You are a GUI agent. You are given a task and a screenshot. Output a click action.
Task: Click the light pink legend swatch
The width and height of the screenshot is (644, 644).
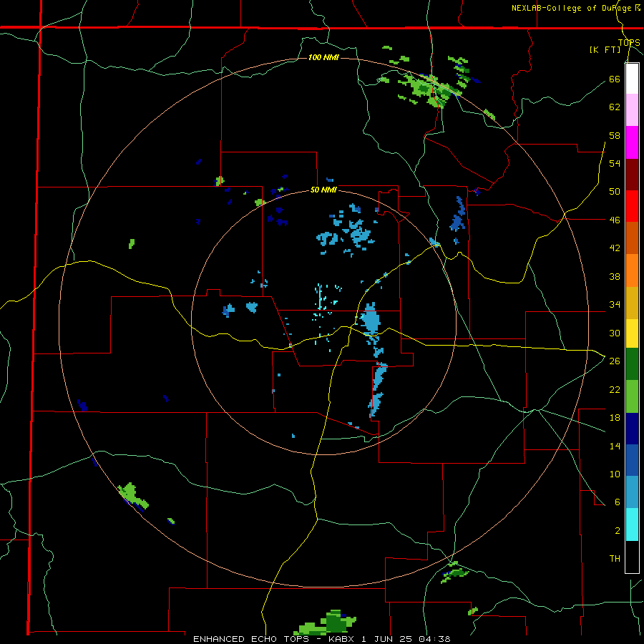(632, 110)
